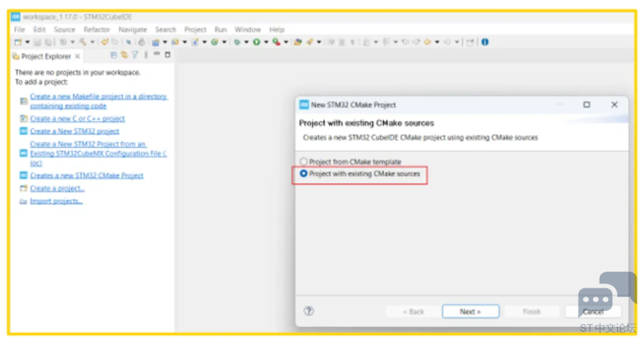Viewport: 644px width, 341px height.
Task: Click the Save All toolbar icon
Action: tap(49, 42)
